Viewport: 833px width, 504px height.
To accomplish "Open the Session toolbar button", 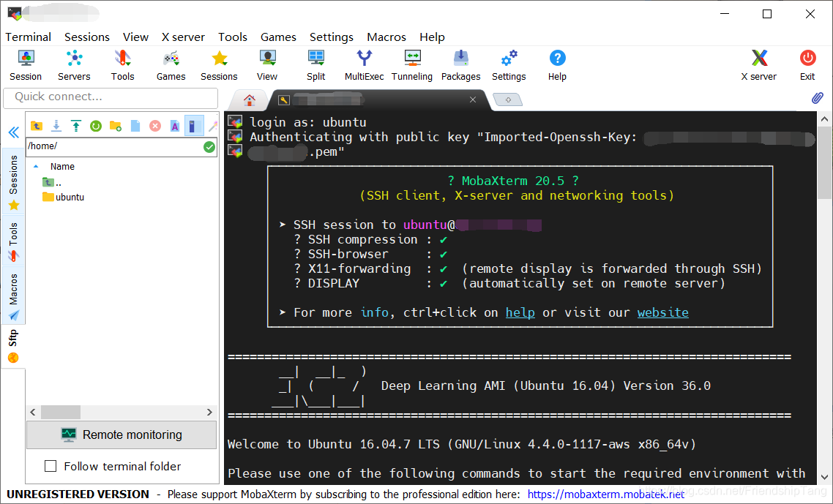I will click(x=26, y=65).
